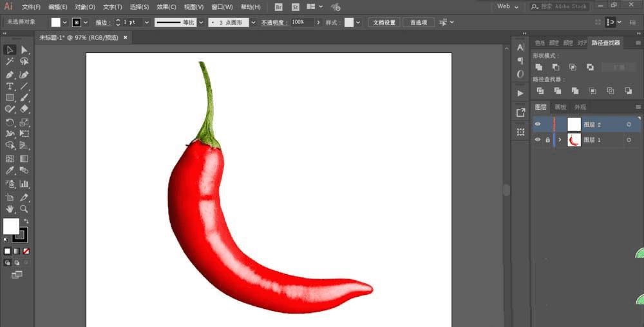Hide 图层 2 using its eye icon
The image size is (644, 327).
click(x=538, y=124)
